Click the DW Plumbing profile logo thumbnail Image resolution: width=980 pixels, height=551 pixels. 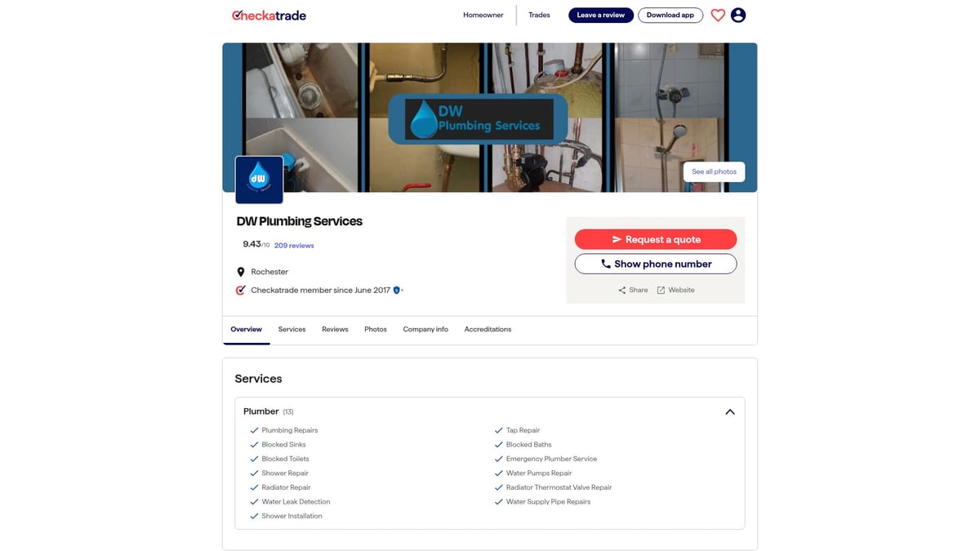click(x=259, y=180)
